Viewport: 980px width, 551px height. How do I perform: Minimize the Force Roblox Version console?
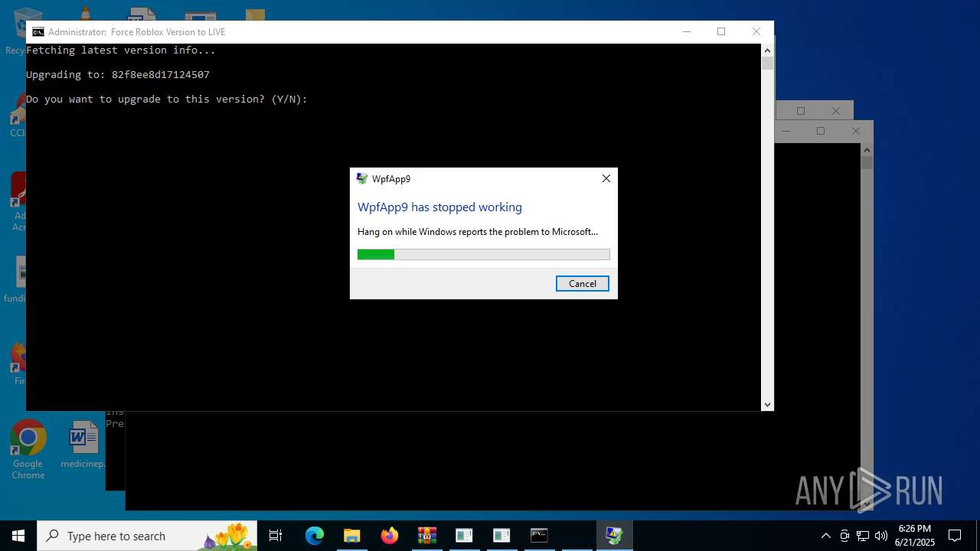[686, 31]
